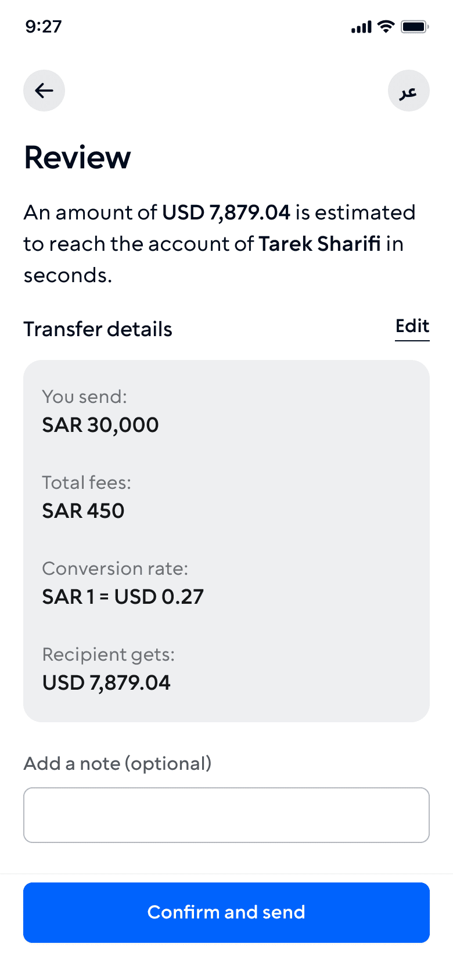Tap the back arrow button
The height and width of the screenshot is (980, 453).
click(44, 91)
